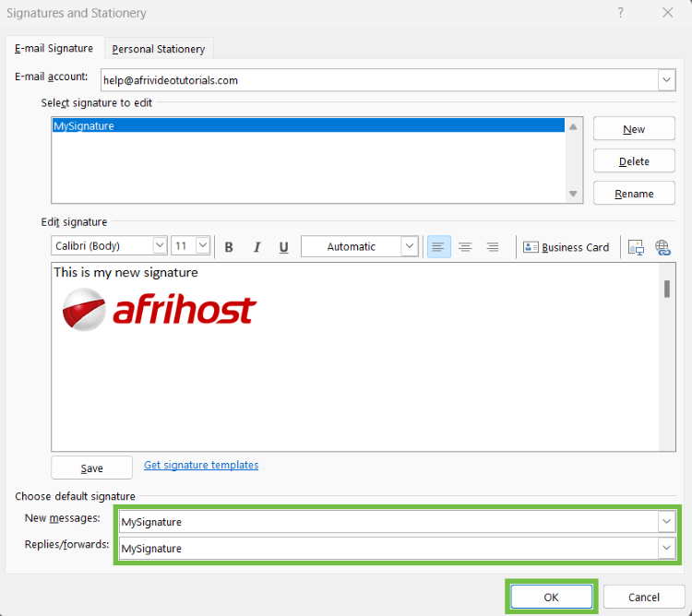The height and width of the screenshot is (616, 692).
Task: Expand New messages signature dropdown
Action: point(666,522)
